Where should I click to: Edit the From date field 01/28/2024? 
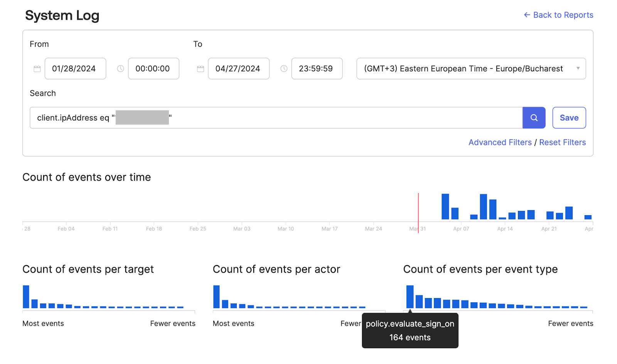click(75, 69)
